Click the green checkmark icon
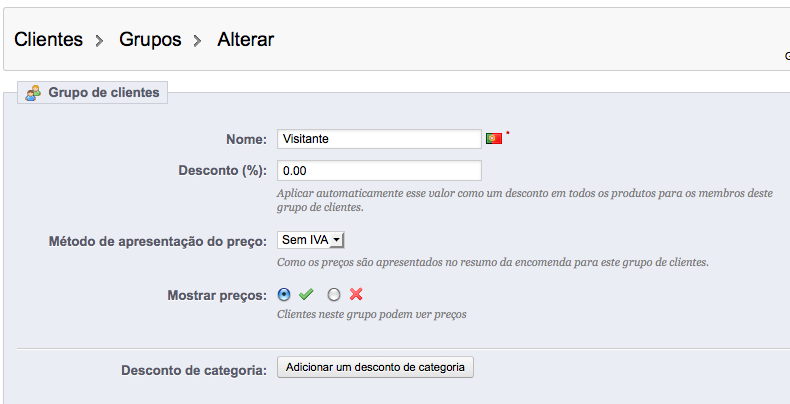The height and width of the screenshot is (404, 790). (x=306, y=294)
